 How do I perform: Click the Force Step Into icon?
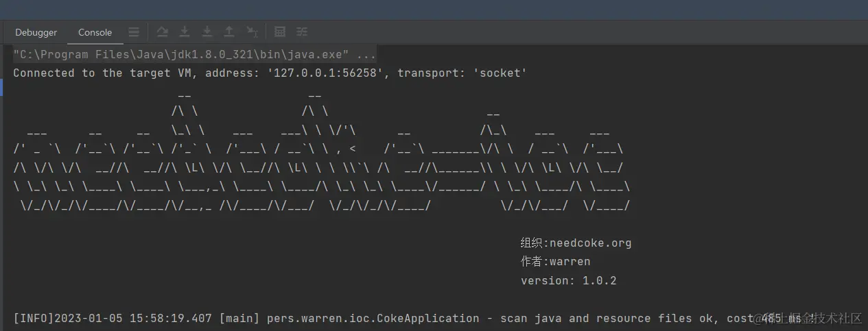click(x=207, y=32)
